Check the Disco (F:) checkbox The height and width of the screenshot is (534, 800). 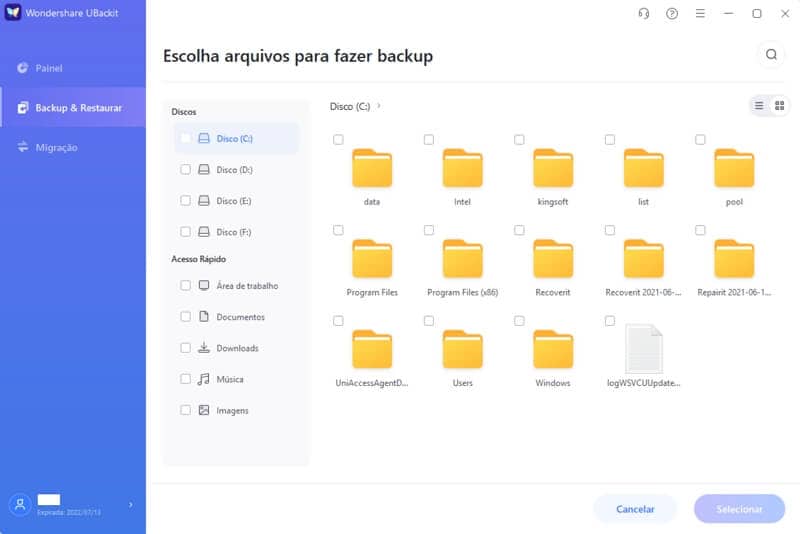[185, 232]
